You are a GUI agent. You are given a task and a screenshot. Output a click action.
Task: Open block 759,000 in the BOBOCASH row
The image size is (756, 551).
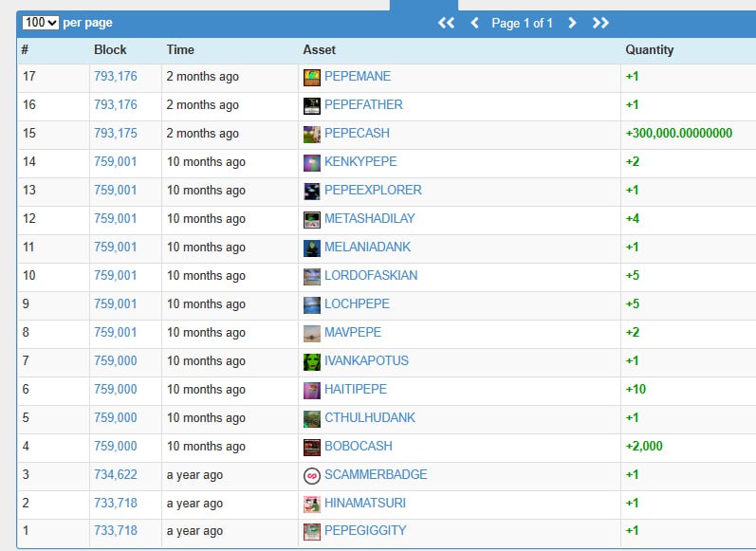(x=116, y=446)
